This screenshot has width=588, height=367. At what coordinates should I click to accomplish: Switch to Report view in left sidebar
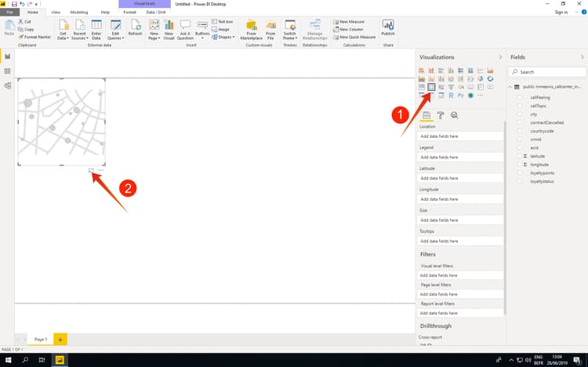tap(8, 56)
